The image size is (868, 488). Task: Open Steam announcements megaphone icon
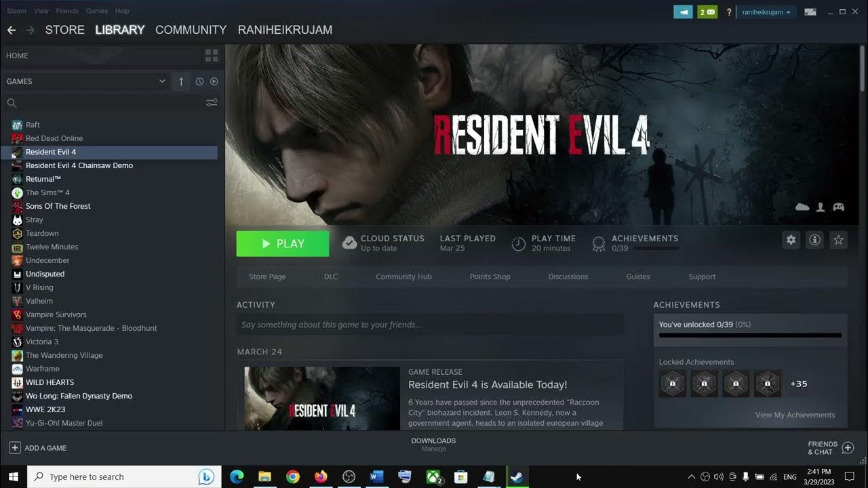click(683, 12)
